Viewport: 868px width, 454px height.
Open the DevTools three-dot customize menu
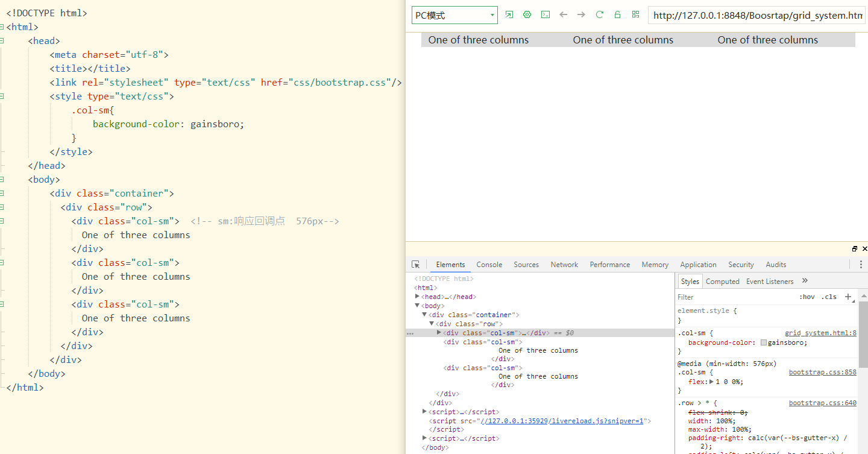pos(861,265)
